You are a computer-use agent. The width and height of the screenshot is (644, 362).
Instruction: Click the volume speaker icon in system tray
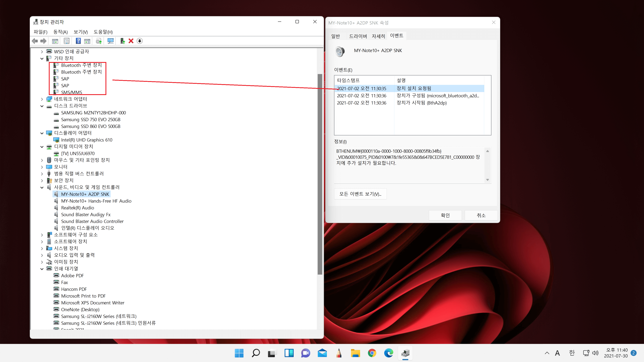click(596, 353)
